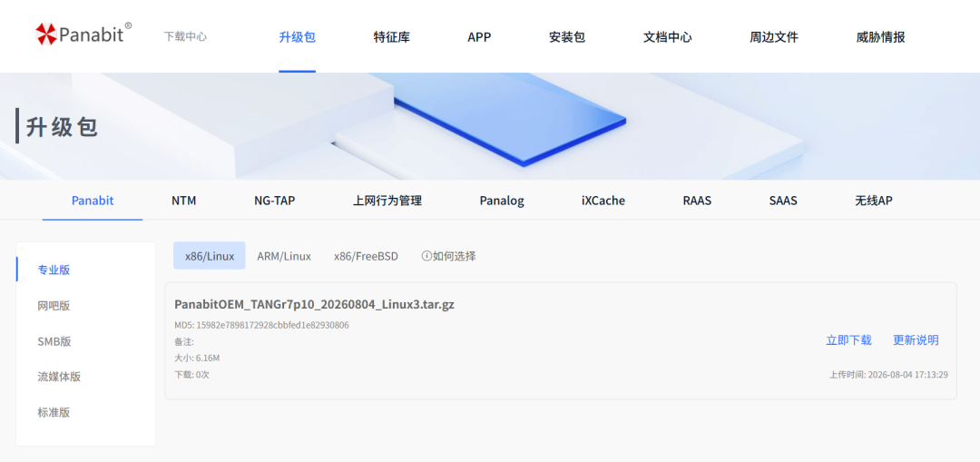This screenshot has width=980, height=462.
Task: Switch to the NTM product tab
Action: [x=183, y=201]
